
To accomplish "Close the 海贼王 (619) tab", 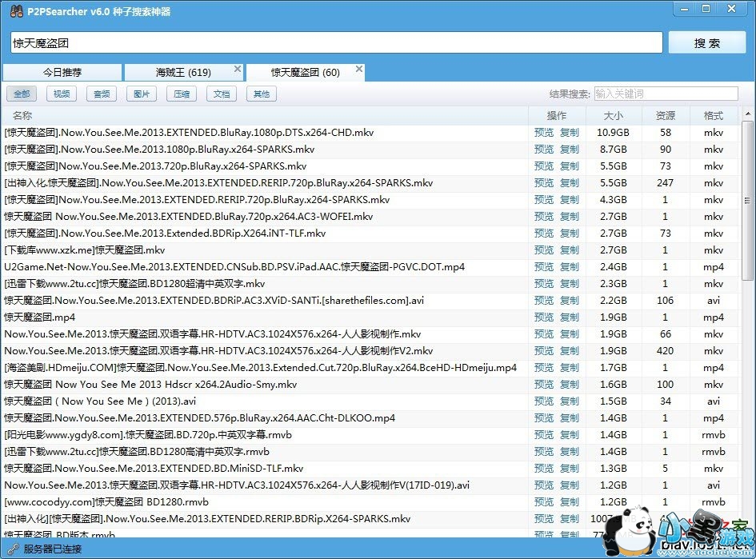I will tap(237, 68).
